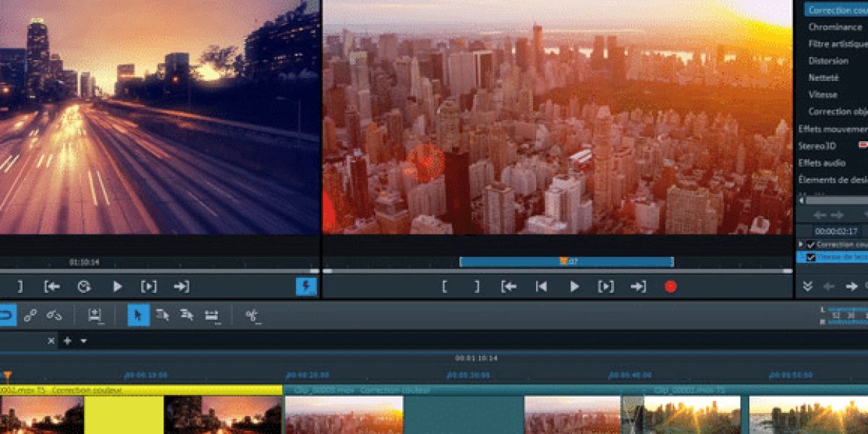Click the program monitor grey position slider

[558, 271]
